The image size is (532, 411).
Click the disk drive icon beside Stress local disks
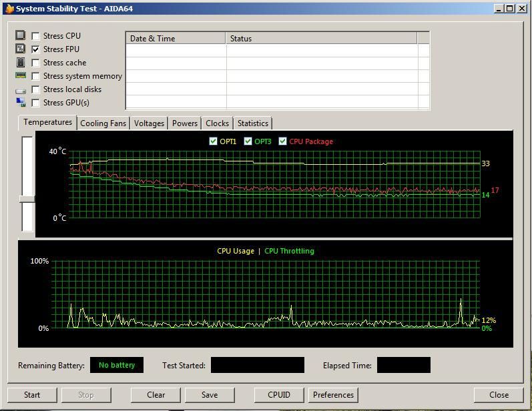point(21,91)
